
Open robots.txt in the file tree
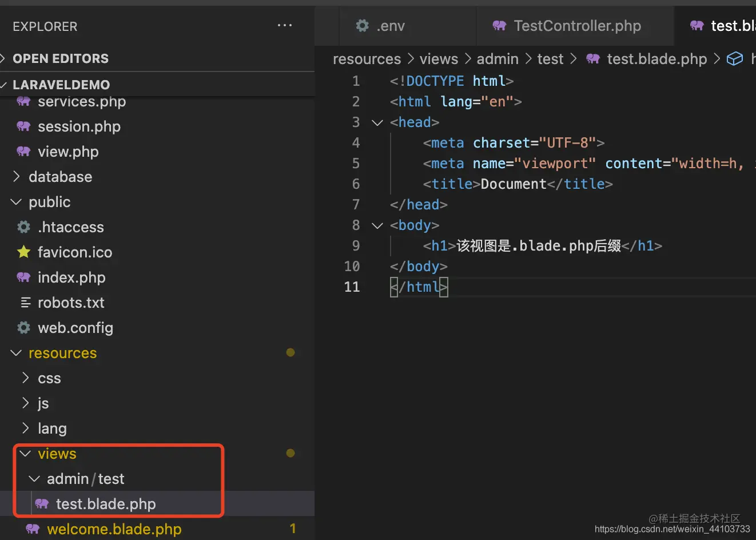tap(71, 303)
